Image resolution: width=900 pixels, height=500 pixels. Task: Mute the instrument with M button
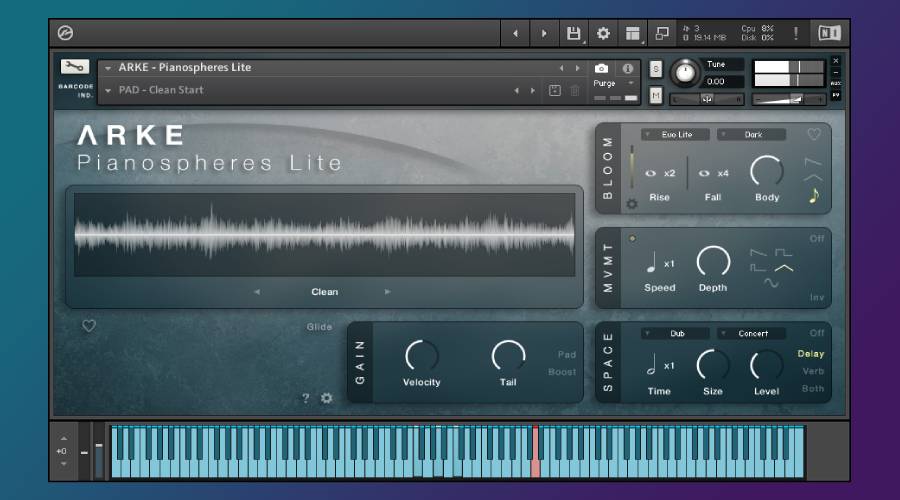(x=656, y=95)
